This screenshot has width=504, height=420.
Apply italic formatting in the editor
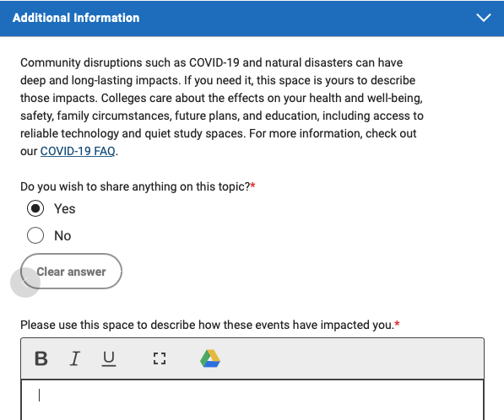[75, 358]
